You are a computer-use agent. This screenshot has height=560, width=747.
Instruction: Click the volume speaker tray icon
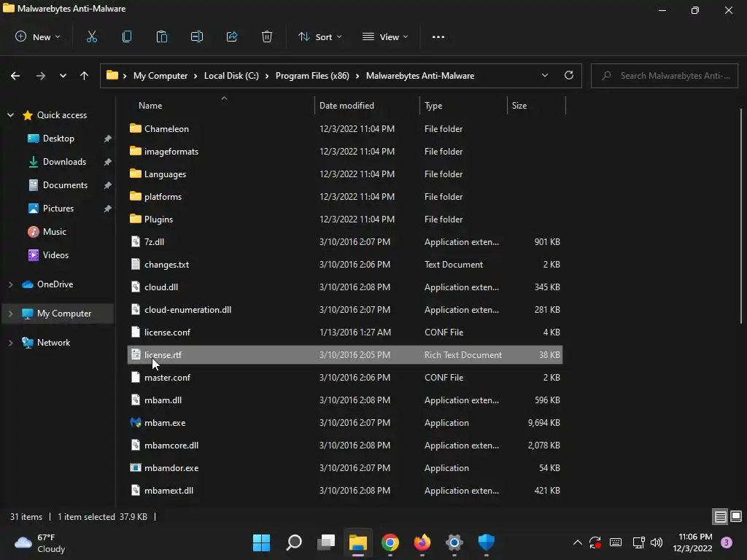click(x=657, y=542)
